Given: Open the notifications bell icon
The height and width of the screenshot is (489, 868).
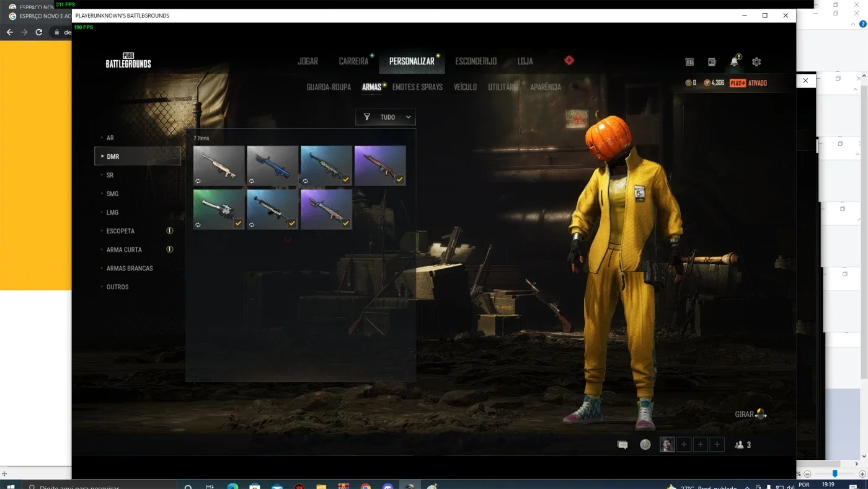Looking at the screenshot, I should pos(735,61).
